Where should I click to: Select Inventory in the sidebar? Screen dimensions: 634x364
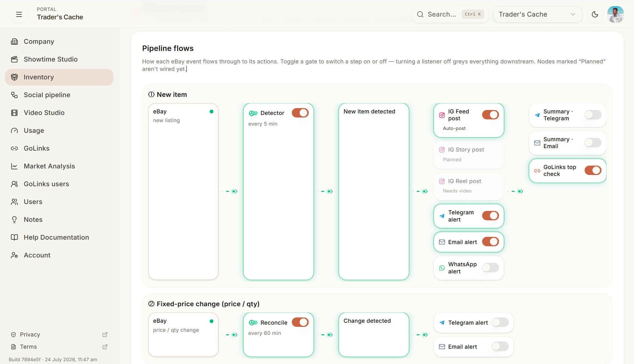[59, 77]
